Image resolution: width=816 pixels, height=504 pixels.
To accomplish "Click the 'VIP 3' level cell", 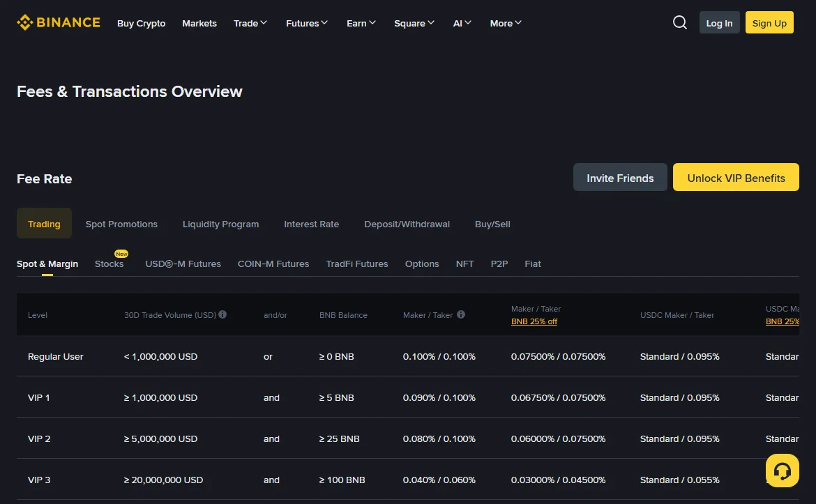I will coord(39,480).
